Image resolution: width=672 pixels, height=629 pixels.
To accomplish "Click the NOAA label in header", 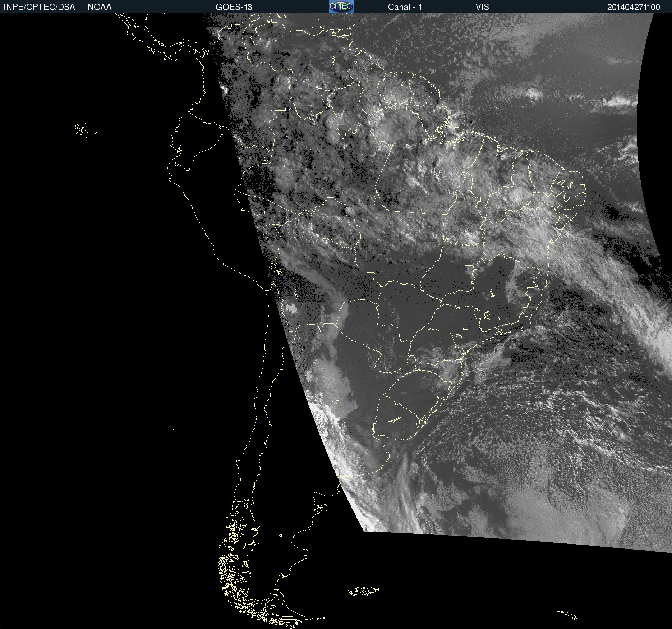I will tap(100, 7).
